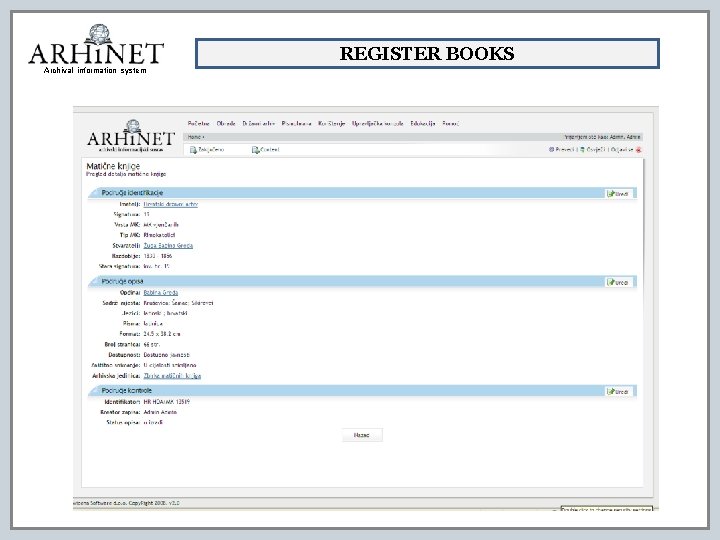Viewport: 720px width, 540px height.
Task: Click the Home breadcrumb link
Action: pyautogui.click(x=194, y=137)
